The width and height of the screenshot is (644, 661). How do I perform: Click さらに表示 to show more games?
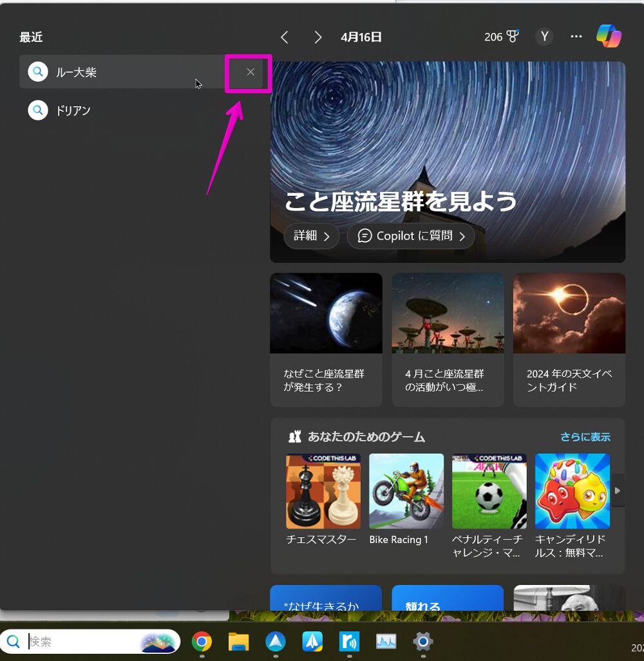coord(585,437)
